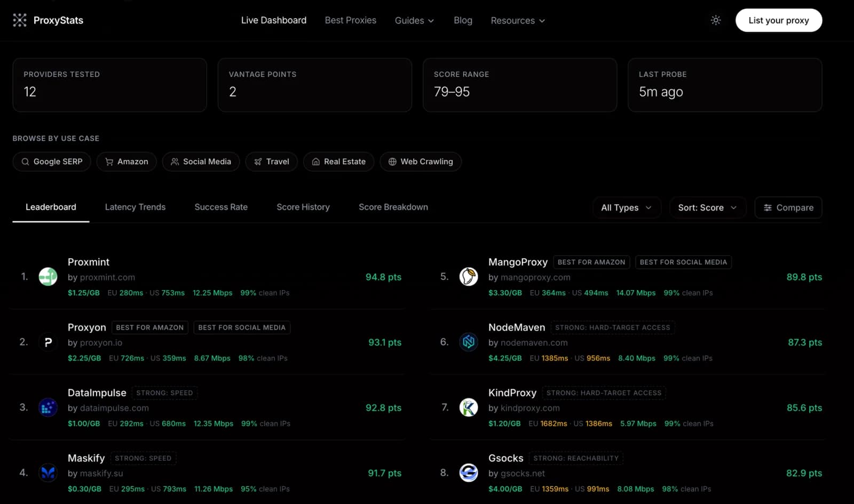
Task: Click MangoProxy's BEST FOR SOCIAL MEDIA badge
Action: (x=683, y=262)
